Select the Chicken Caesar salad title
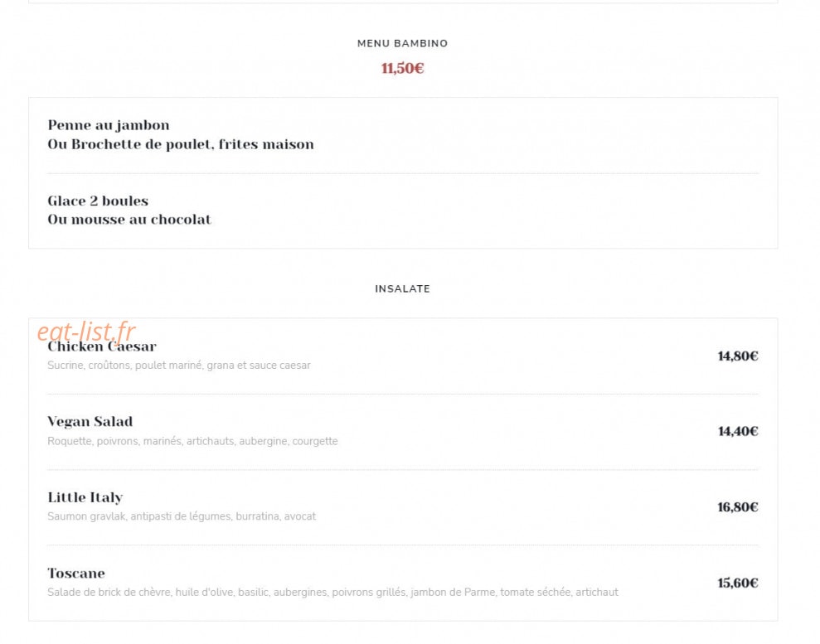Image resolution: width=820 pixels, height=644 pixels. click(x=102, y=346)
